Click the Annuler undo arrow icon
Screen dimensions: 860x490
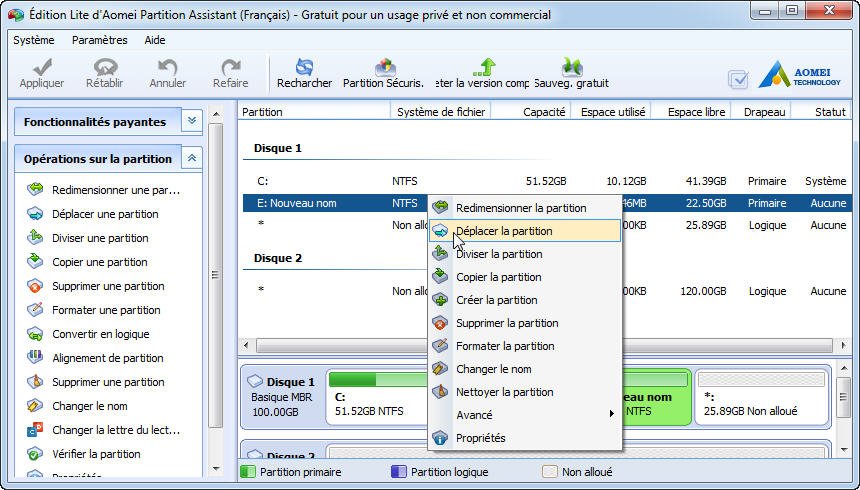tap(167, 67)
